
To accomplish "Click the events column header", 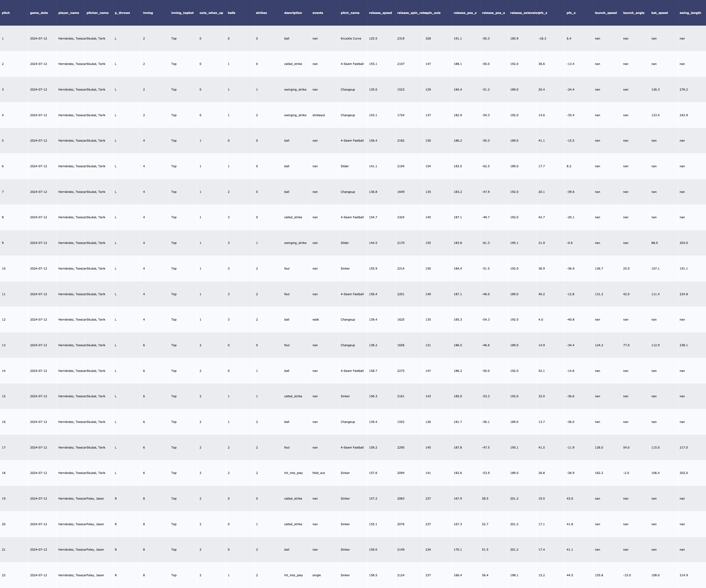I will [x=317, y=13].
